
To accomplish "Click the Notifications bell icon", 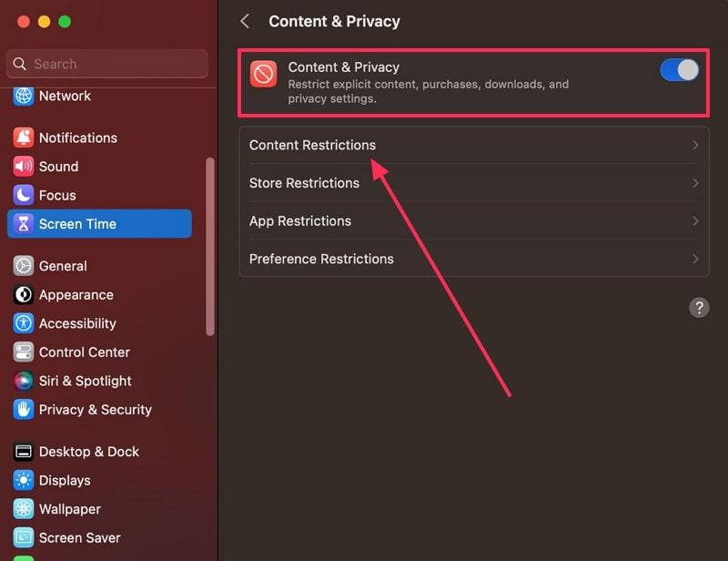I will click(x=24, y=138).
